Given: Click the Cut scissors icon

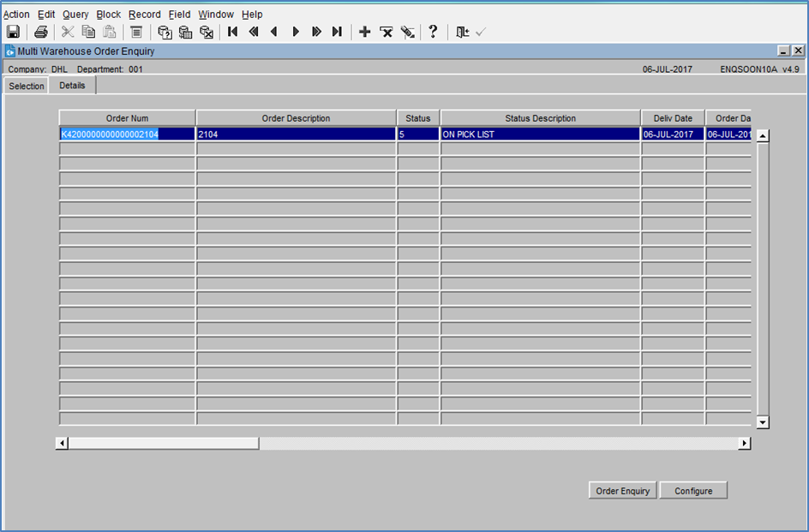Looking at the screenshot, I should pos(68,32).
